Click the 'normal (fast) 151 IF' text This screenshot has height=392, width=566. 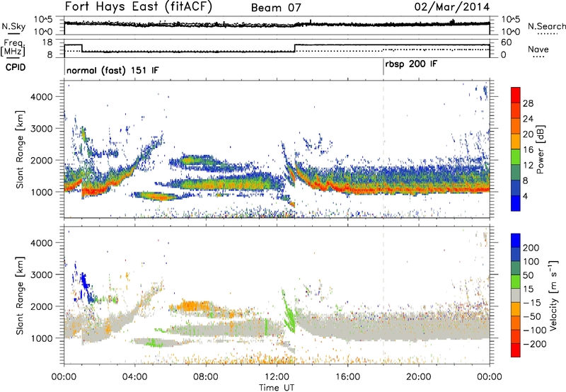point(112,70)
